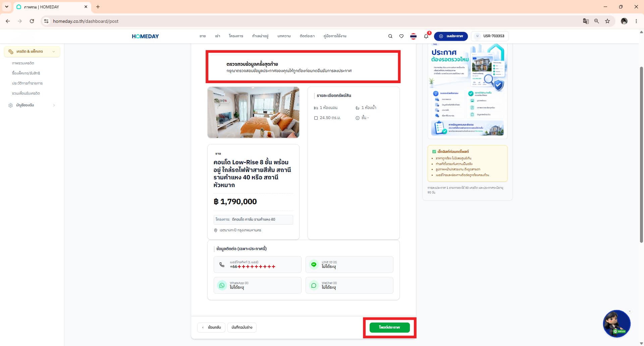Close the HOMEDAY browser tab
Image resolution: width=644 pixels, height=346 pixels.
click(86, 7)
